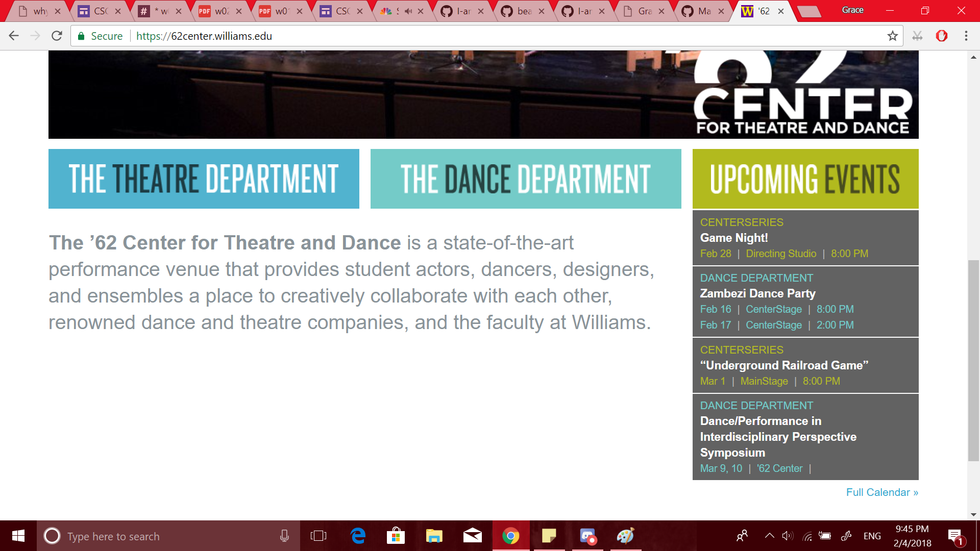Click the scrollbar down arrow

[973, 514]
